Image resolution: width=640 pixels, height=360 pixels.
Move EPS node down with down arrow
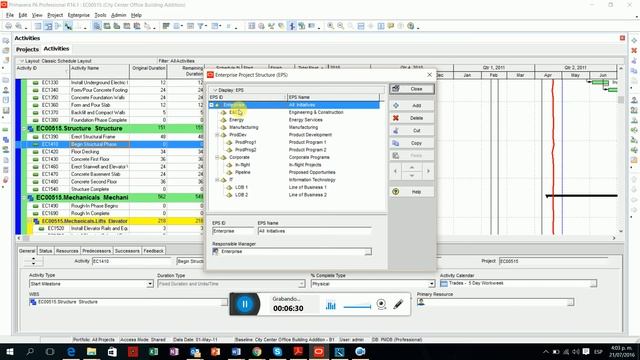[x=412, y=176]
